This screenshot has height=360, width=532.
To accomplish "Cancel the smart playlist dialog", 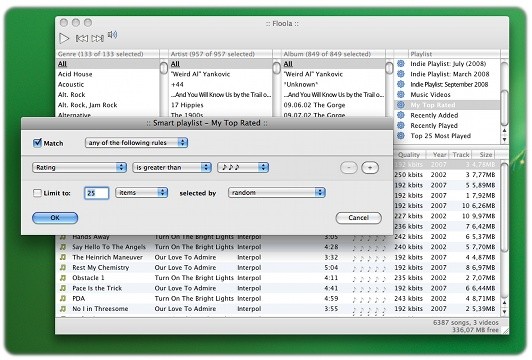I will 358,218.
